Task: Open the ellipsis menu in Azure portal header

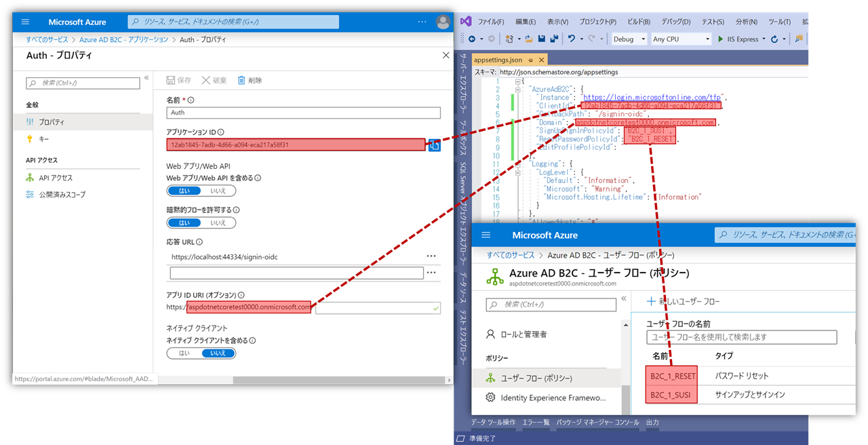Action: pyautogui.click(x=422, y=22)
